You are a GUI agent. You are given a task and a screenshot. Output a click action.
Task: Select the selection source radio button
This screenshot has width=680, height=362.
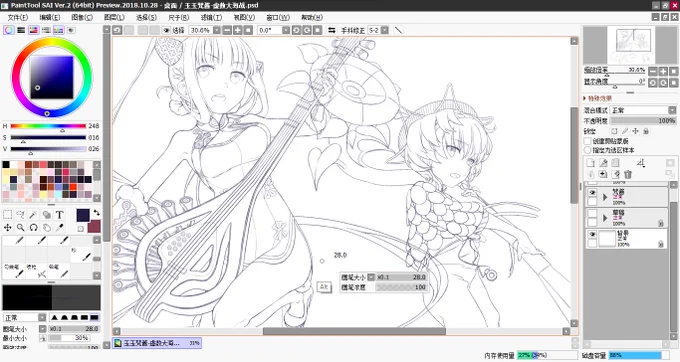tap(588, 150)
